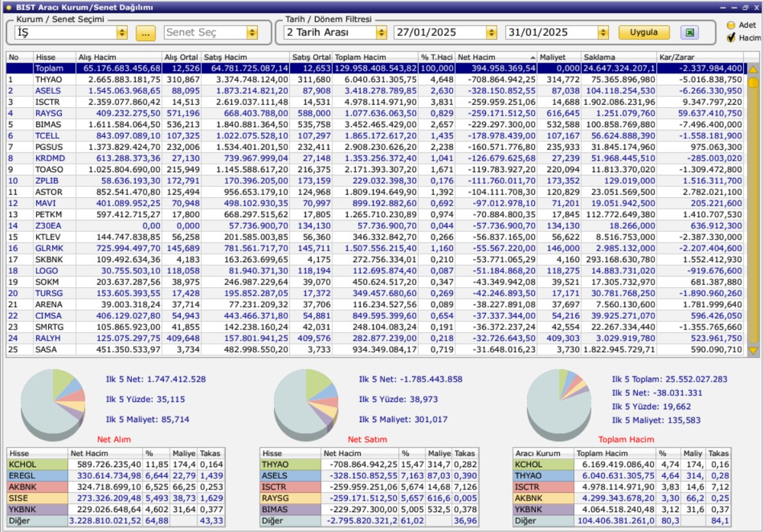Click Takas header in Net Satım table
Screen dimensions: 763x532
click(465, 453)
